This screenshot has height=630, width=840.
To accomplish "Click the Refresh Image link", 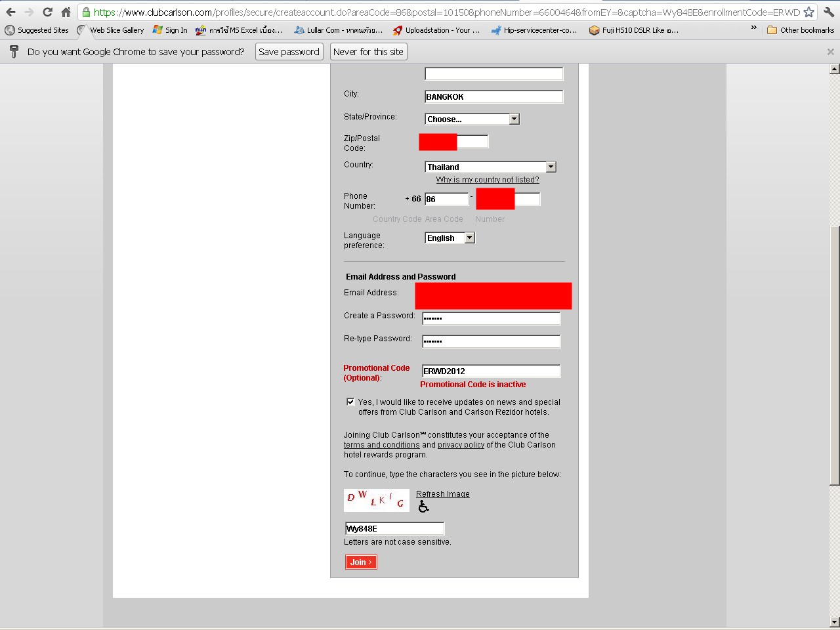I will (443, 494).
